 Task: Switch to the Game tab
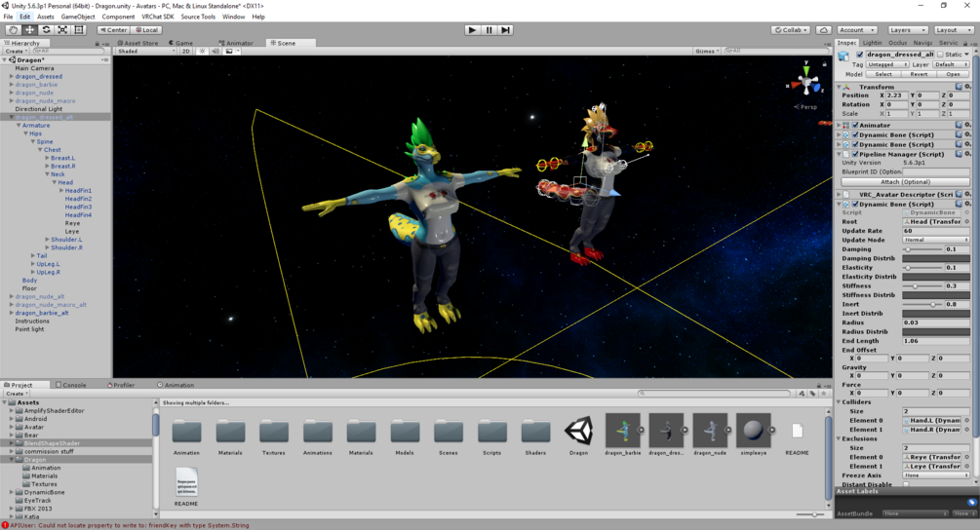point(180,43)
